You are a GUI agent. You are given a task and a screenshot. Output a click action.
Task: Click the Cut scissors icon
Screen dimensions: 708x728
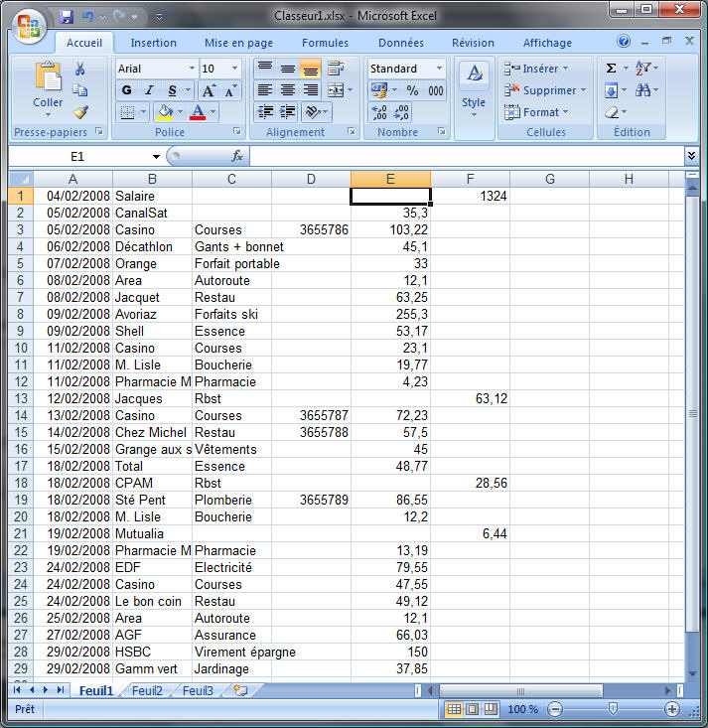pyautogui.click(x=79, y=69)
